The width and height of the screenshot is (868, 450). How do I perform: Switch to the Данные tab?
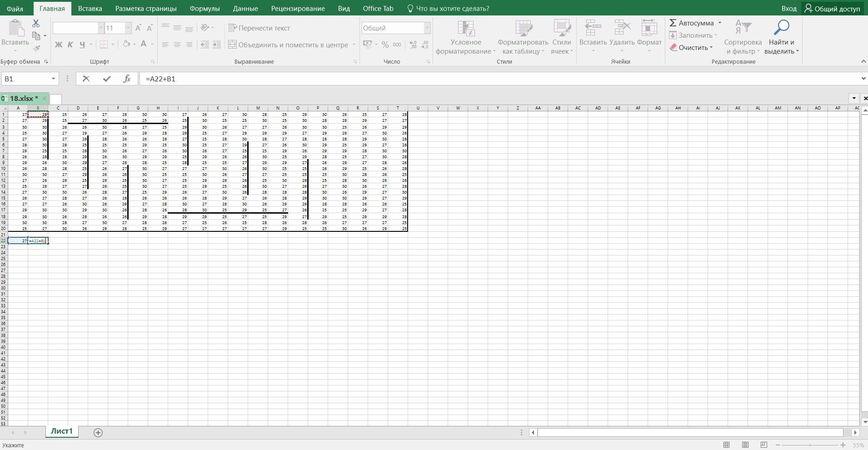[x=245, y=8]
